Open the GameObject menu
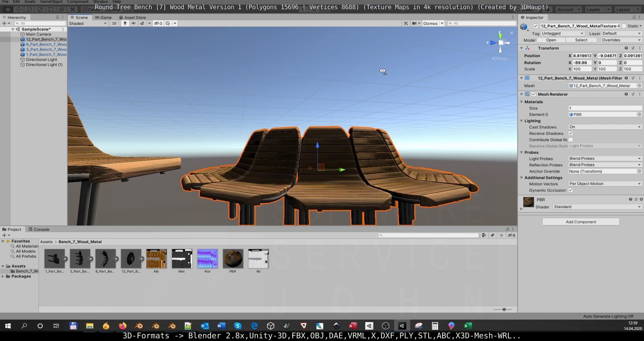The width and height of the screenshot is (644, 341). click(x=51, y=2)
